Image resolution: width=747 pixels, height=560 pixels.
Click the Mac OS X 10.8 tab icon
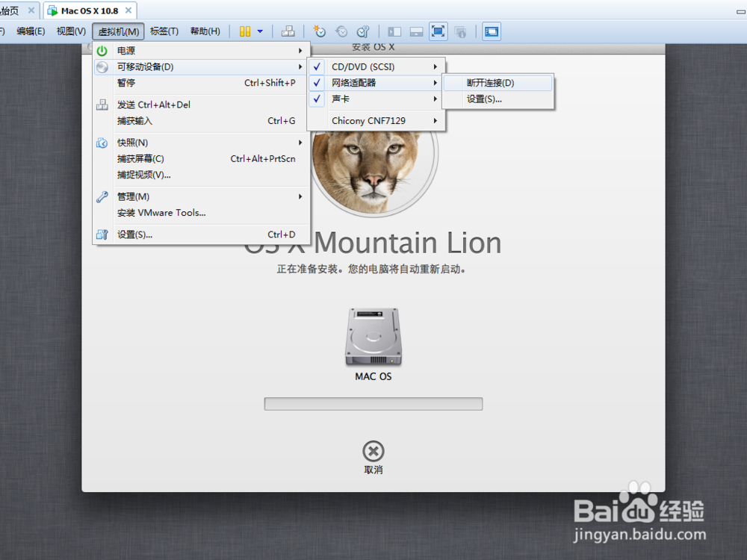(52, 10)
